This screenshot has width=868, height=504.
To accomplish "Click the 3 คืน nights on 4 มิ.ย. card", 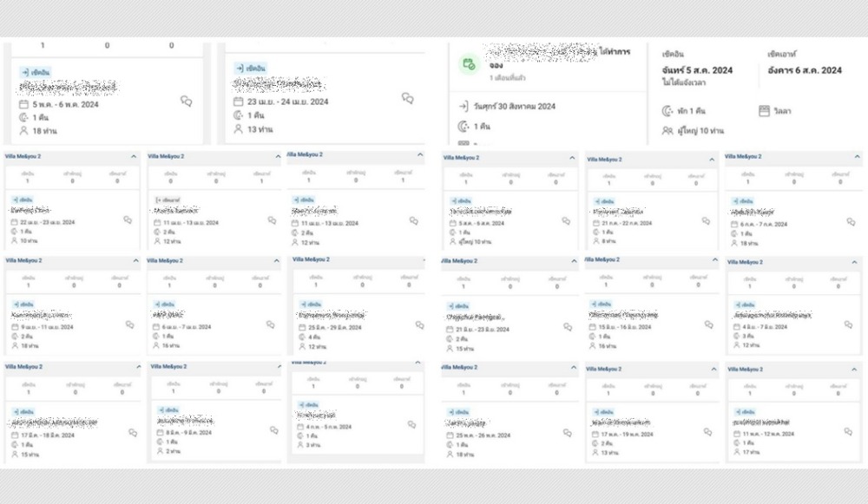I will click(x=748, y=336).
